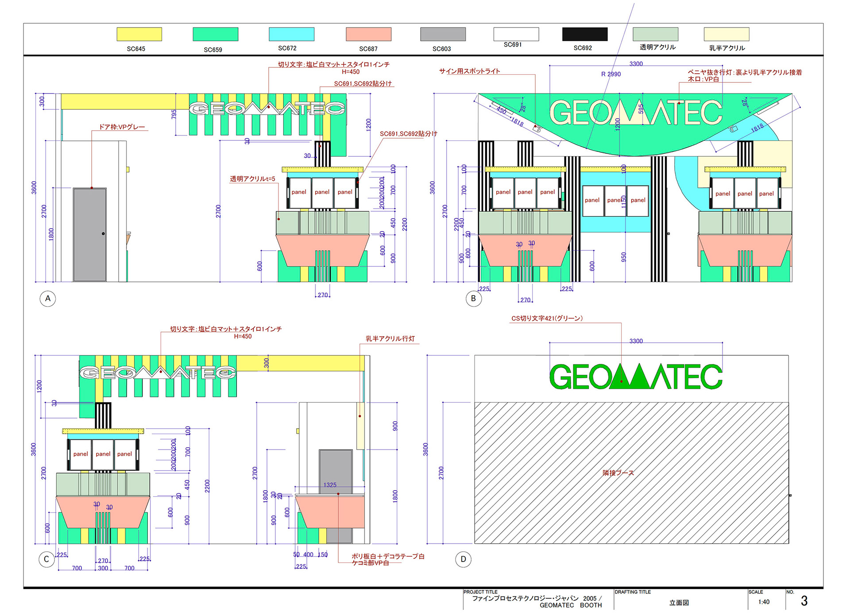Pick the black SC692 swatch
Image resolution: width=850 pixels, height=616 pixels.
coord(585,34)
